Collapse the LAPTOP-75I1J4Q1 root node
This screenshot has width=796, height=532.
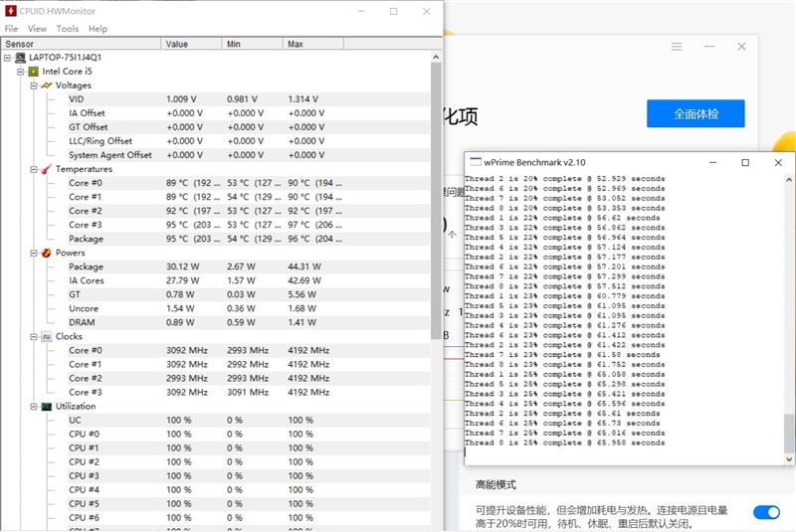pyautogui.click(x=7, y=58)
